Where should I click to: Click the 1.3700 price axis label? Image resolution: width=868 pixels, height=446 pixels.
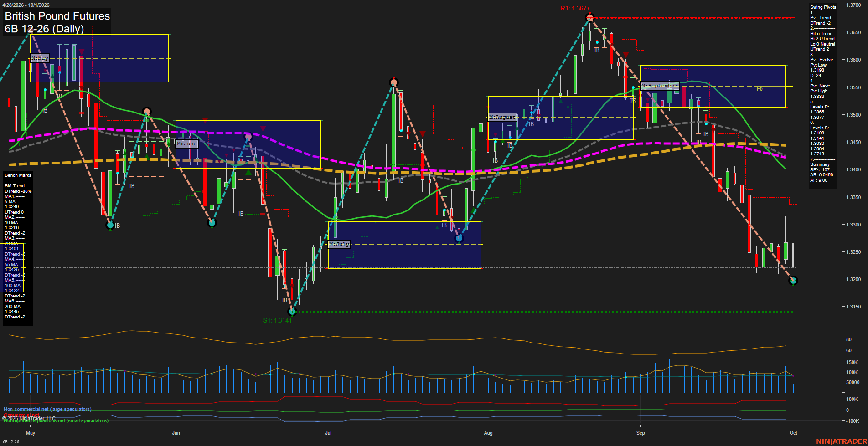pos(853,5)
